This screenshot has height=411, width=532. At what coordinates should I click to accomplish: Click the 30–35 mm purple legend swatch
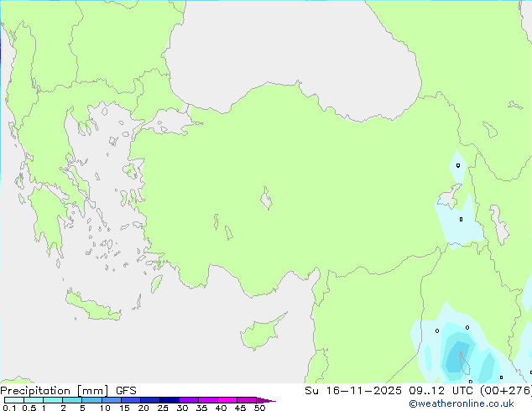click(x=188, y=400)
